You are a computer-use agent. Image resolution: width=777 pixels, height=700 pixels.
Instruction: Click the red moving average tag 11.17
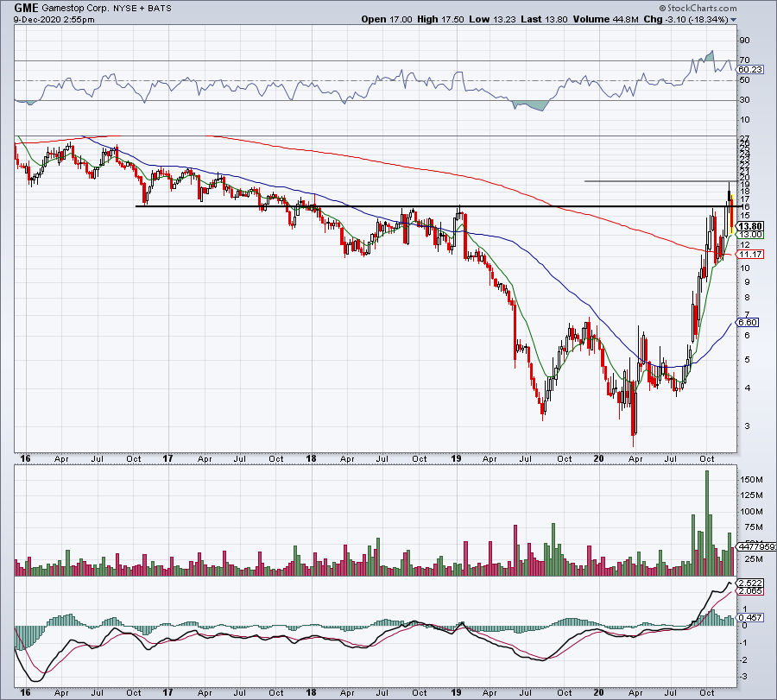point(750,254)
